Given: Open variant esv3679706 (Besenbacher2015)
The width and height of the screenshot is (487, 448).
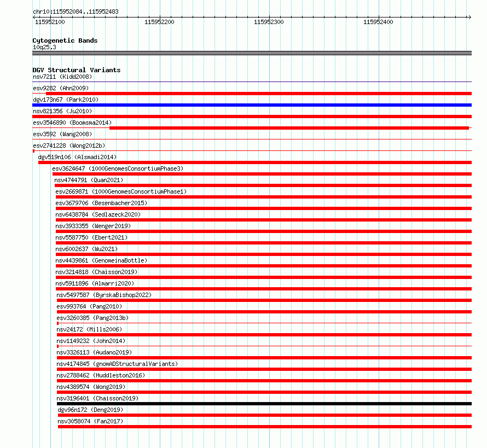Looking at the screenshot, I should [101, 203].
